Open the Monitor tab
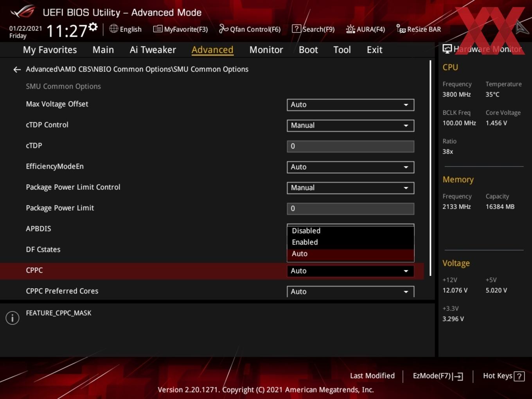This screenshot has width=532, height=399. 266,50
